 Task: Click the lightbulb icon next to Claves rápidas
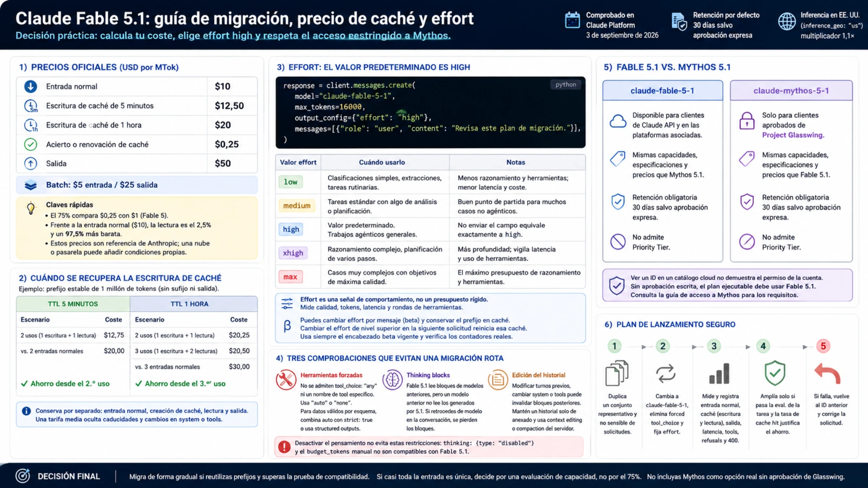(31, 208)
